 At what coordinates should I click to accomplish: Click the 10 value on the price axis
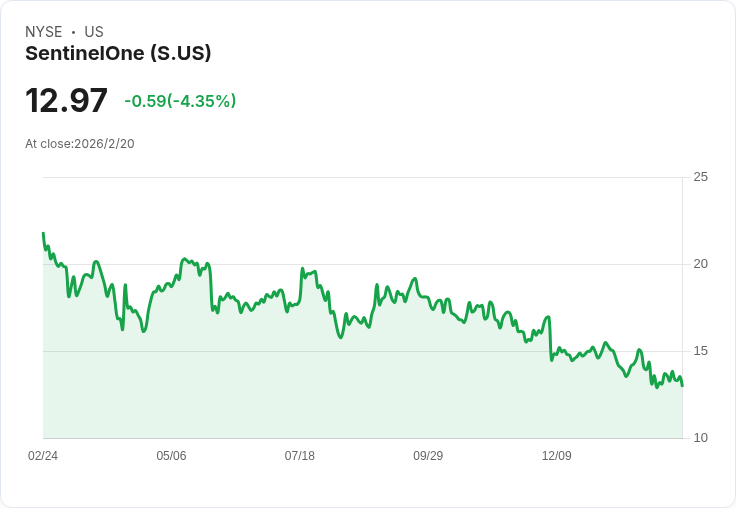point(701,438)
